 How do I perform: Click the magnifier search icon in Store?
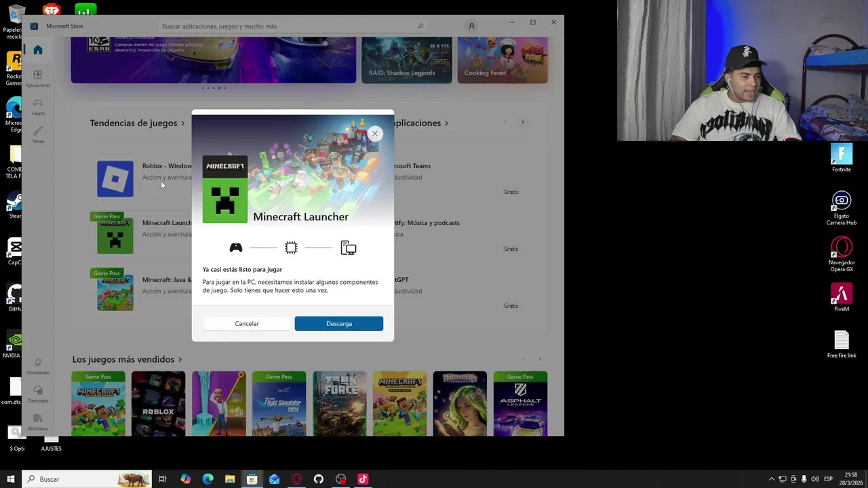420,26
